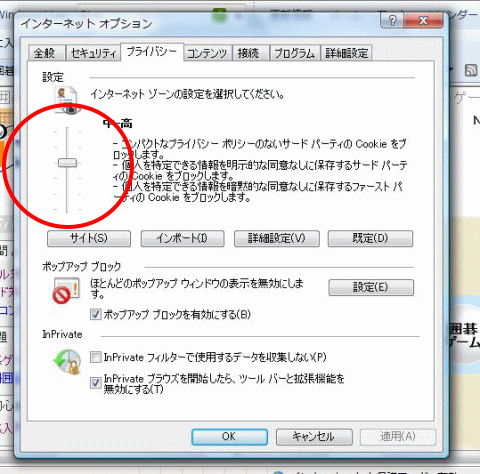This screenshot has height=474, width=480.
Task: Click the help question mark button
Action: click(392, 21)
